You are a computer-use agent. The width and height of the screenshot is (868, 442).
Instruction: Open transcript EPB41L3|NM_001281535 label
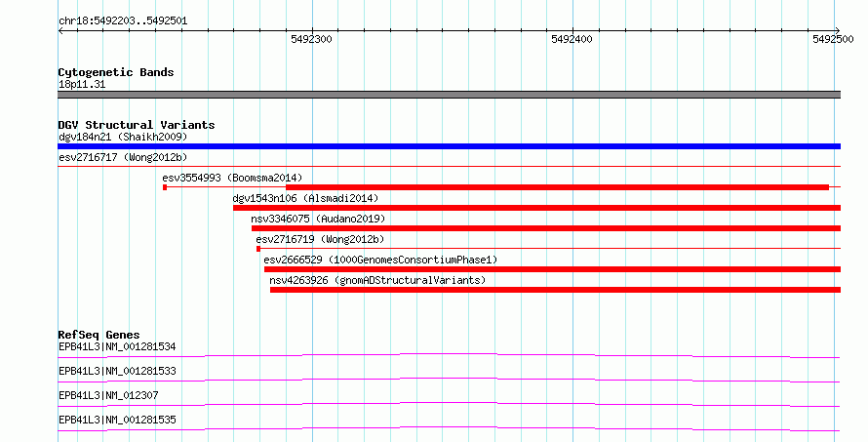(x=117, y=420)
